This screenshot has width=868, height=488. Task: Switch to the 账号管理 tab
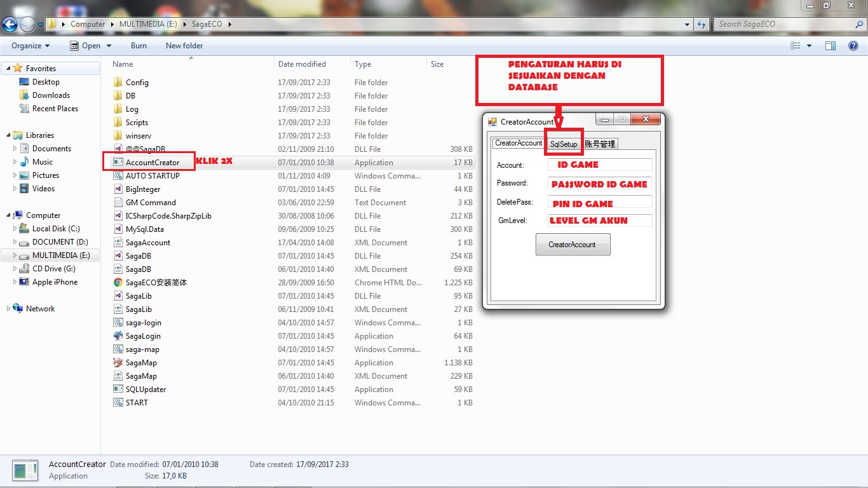(x=600, y=144)
